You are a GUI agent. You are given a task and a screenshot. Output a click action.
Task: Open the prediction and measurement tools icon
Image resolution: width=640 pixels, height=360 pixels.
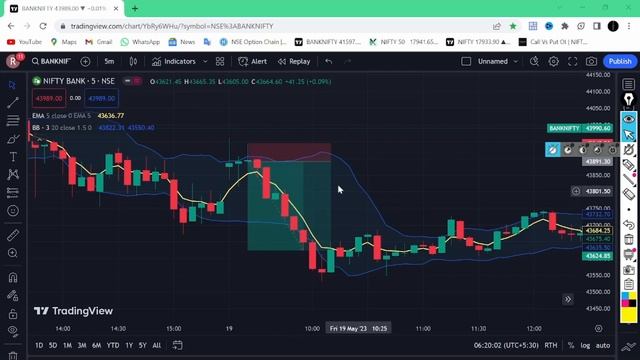(13, 192)
